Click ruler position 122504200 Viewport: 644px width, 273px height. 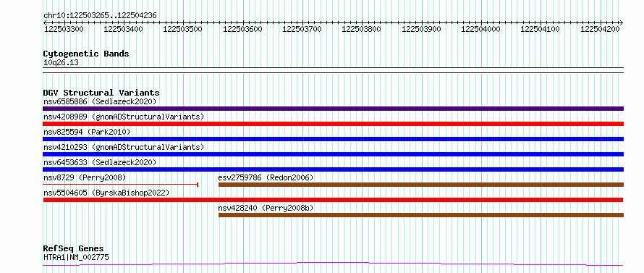[600, 29]
